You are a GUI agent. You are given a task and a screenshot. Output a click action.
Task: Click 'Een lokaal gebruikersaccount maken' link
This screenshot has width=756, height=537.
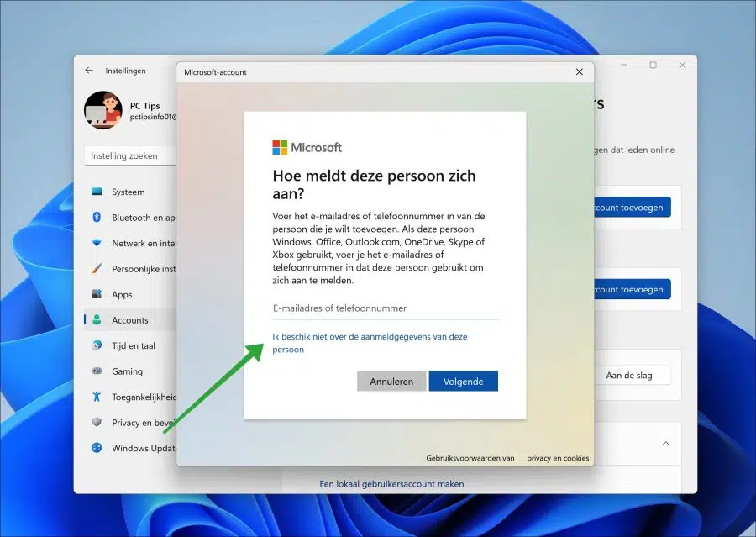[391, 483]
